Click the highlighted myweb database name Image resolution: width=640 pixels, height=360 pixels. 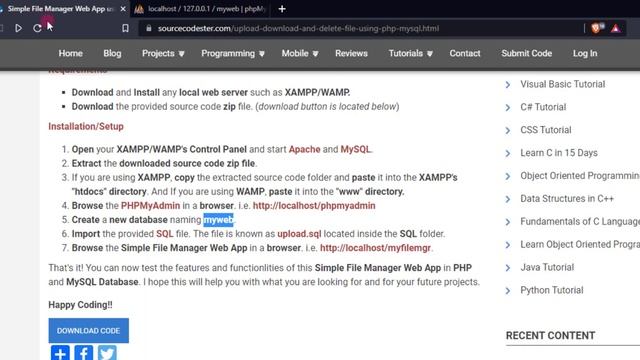coord(218,220)
